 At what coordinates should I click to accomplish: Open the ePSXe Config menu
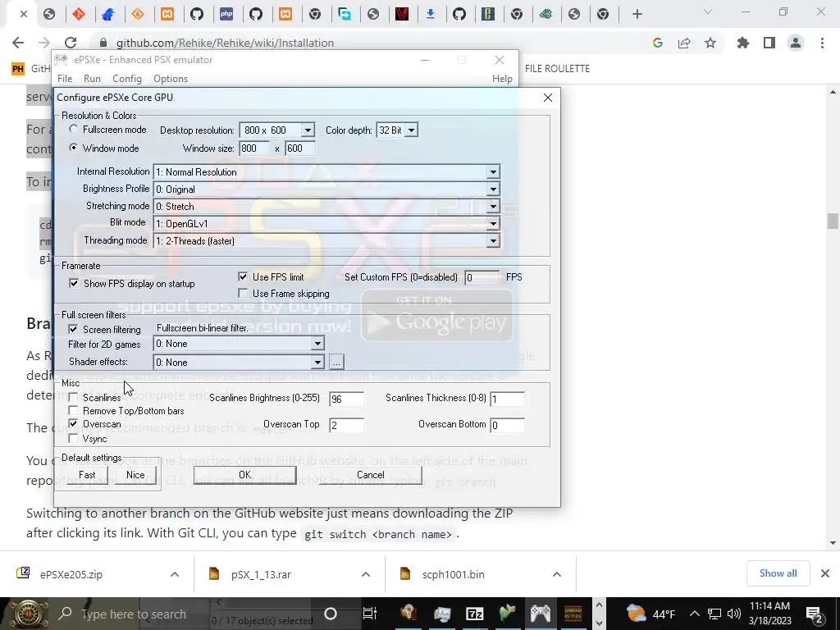click(127, 78)
